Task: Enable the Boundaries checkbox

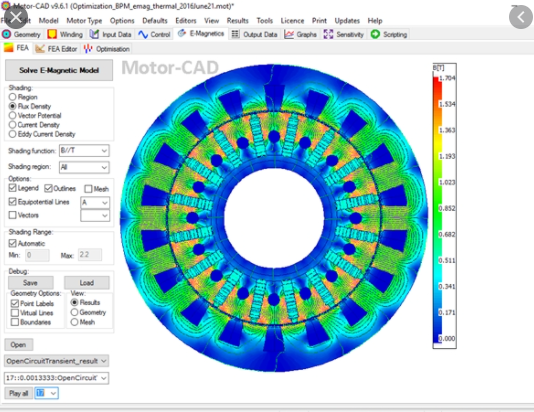Action: [x=15, y=322]
